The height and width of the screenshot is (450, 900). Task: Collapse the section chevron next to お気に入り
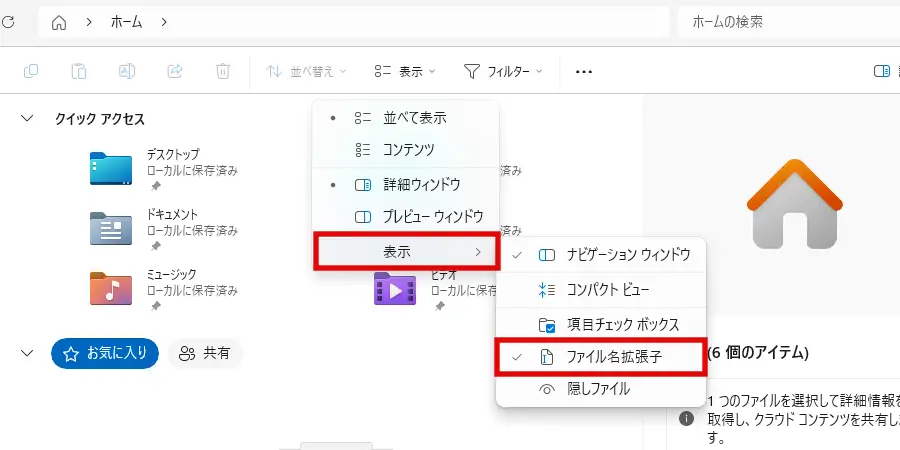tap(27, 353)
